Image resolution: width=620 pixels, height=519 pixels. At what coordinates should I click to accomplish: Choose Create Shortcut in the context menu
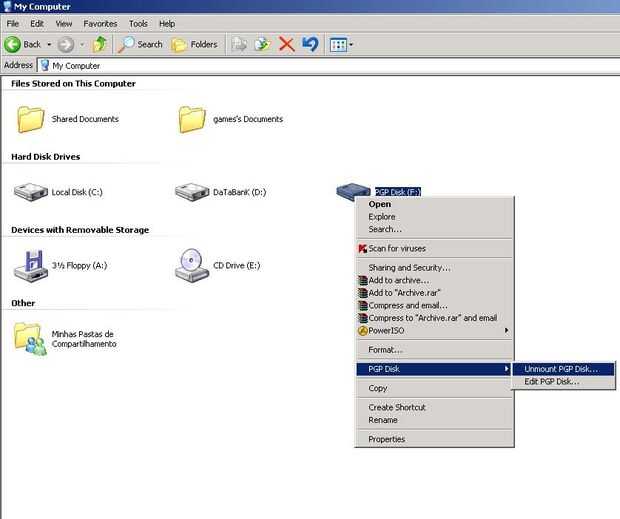pyautogui.click(x=435, y=407)
